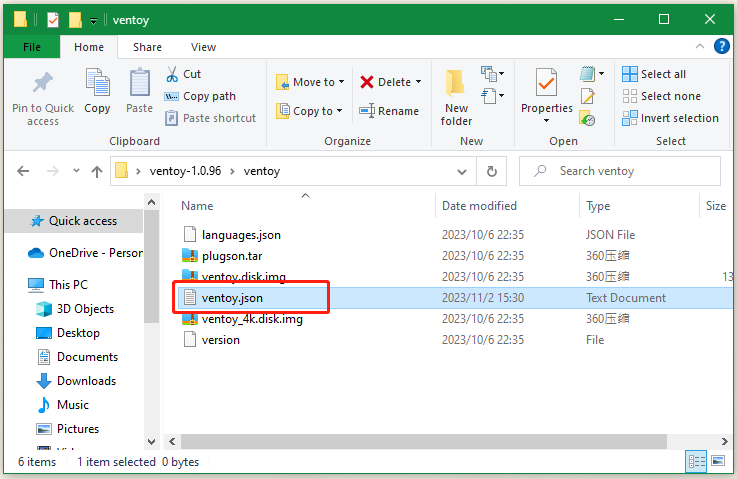The image size is (737, 479).
Task: Open OneDrive - Personal in navigation pane
Action: click(85, 253)
